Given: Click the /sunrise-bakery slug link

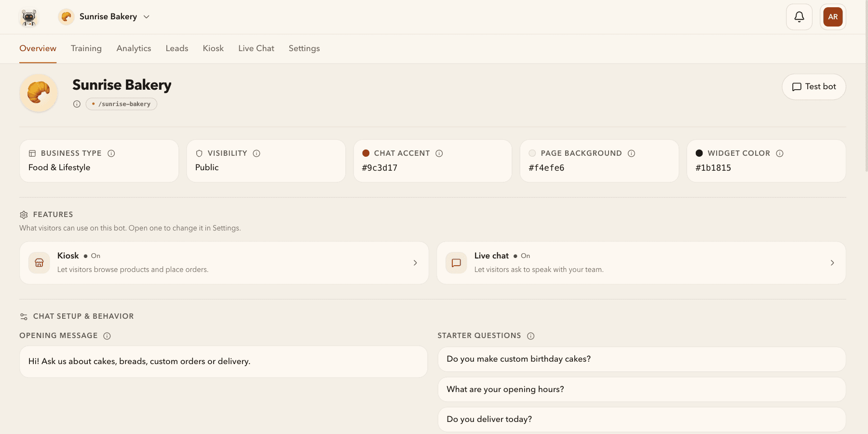Looking at the screenshot, I should pyautogui.click(x=122, y=104).
